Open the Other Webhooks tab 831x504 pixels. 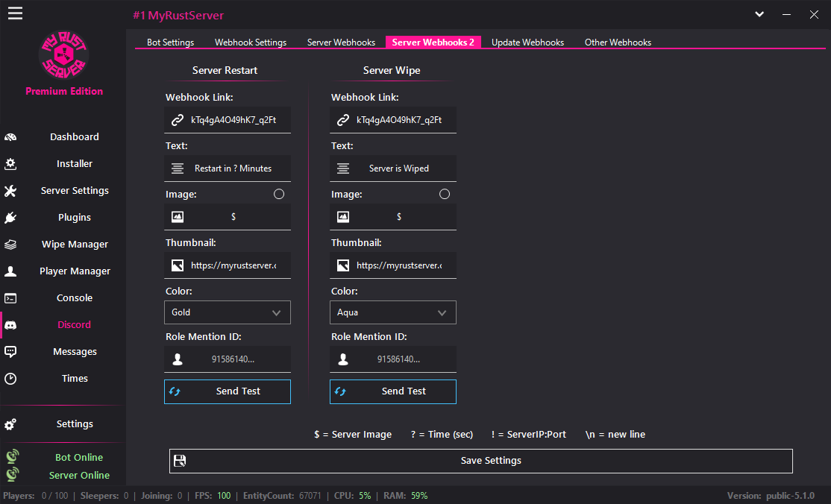click(x=618, y=42)
